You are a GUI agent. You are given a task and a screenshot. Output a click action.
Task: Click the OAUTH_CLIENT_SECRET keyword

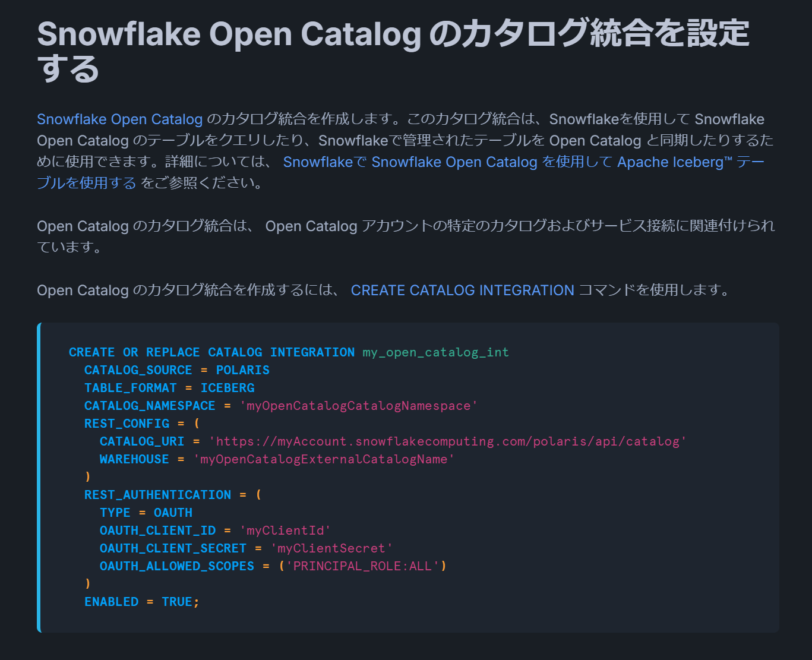(173, 548)
